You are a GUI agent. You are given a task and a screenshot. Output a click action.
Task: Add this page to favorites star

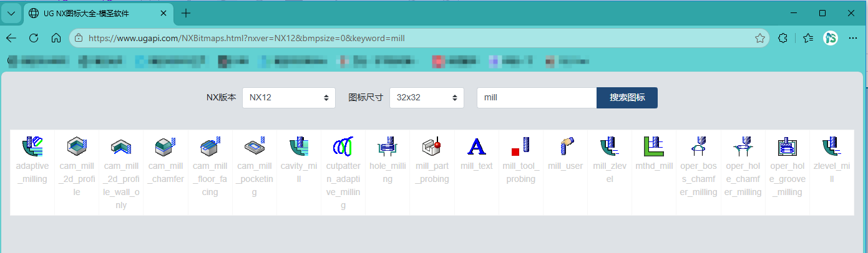click(759, 38)
